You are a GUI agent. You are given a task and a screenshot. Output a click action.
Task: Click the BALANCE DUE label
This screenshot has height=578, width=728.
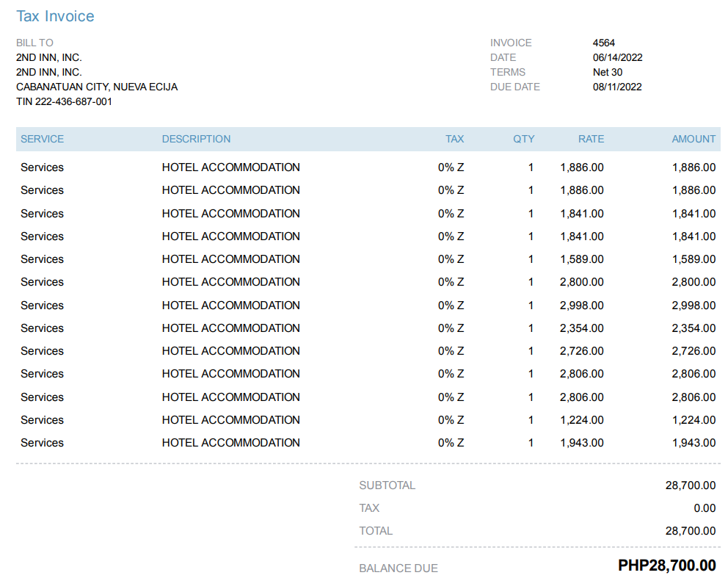398,568
